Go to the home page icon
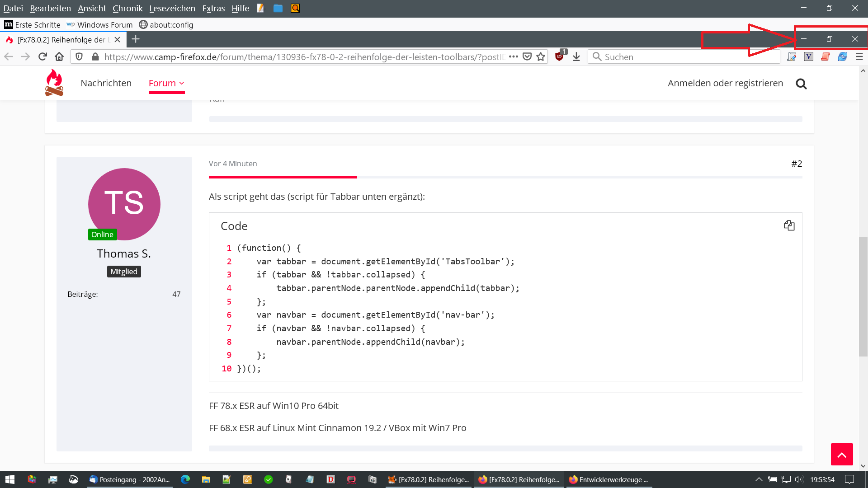Viewport: 868px width, 488px height. (59, 56)
